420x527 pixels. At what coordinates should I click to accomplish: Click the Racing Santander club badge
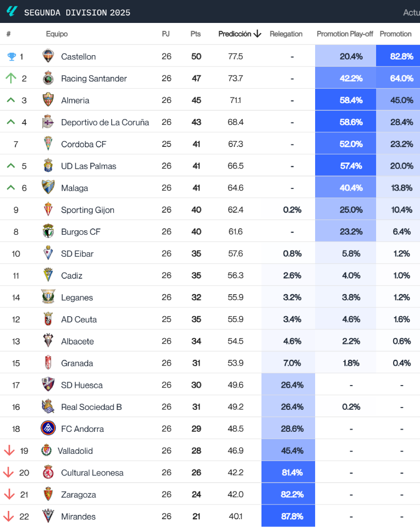coord(47,78)
